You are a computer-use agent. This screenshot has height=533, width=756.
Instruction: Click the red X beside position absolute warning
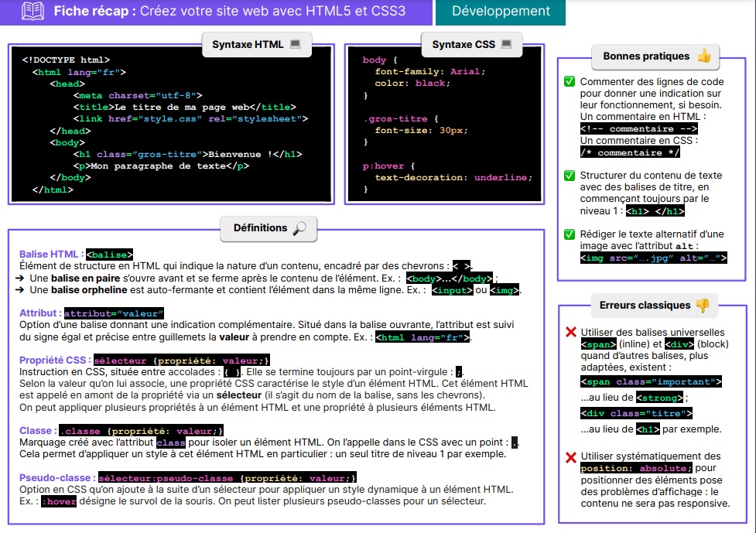point(571,457)
